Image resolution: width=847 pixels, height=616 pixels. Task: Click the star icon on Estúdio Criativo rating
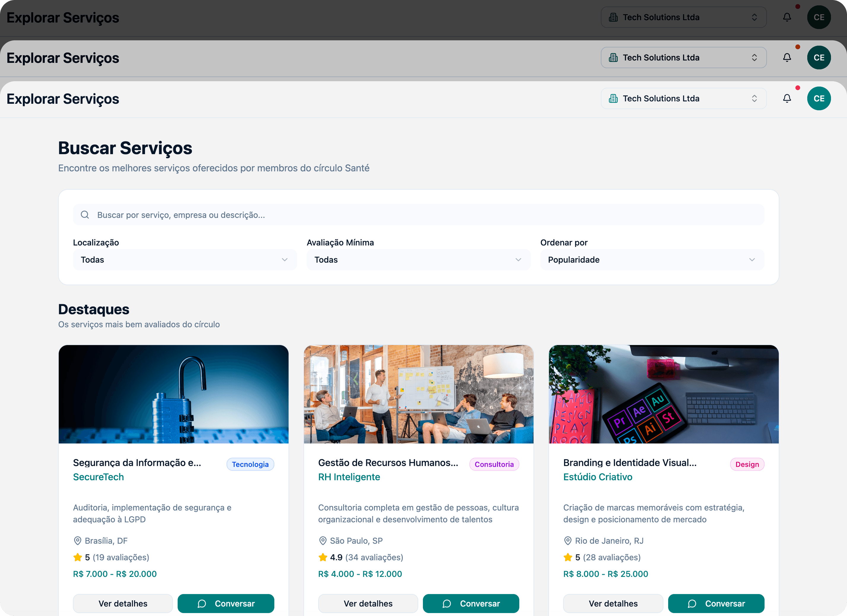[x=568, y=557]
